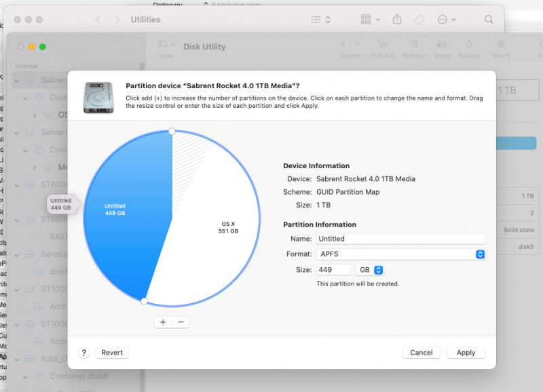Click the hard drive icon in dialog

(98, 98)
